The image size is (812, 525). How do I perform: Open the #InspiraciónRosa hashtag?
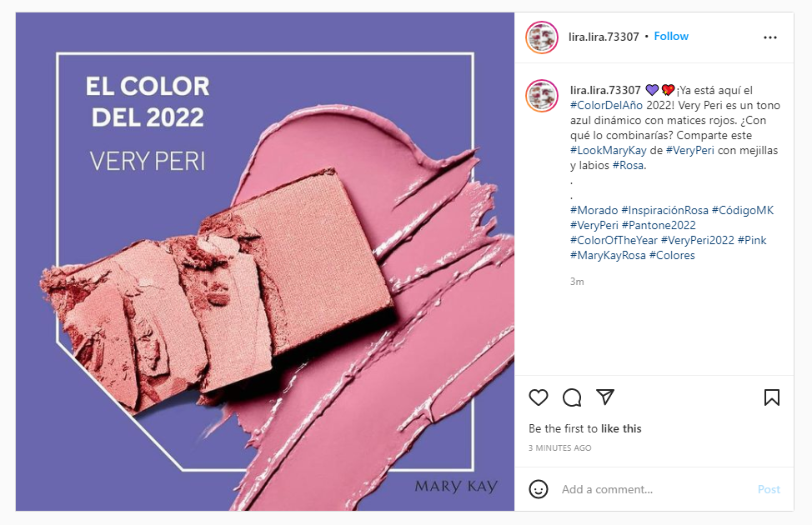coord(665,210)
